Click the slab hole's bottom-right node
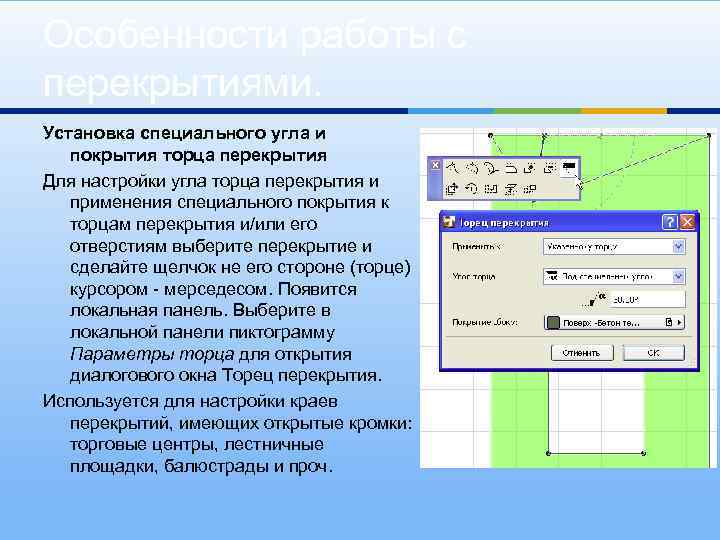The width and height of the screenshot is (720, 540). tap(644, 453)
